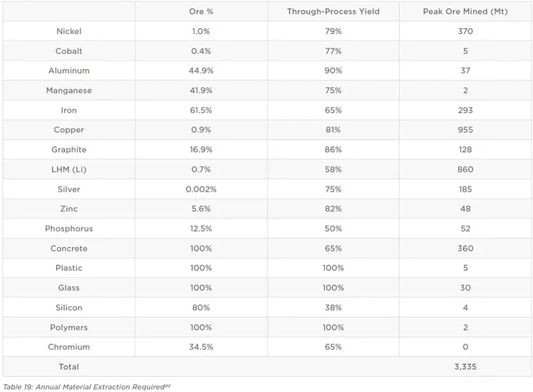Click the Through-Process Yield column header
Image resolution: width=533 pixels, height=392 pixels.
(x=333, y=12)
